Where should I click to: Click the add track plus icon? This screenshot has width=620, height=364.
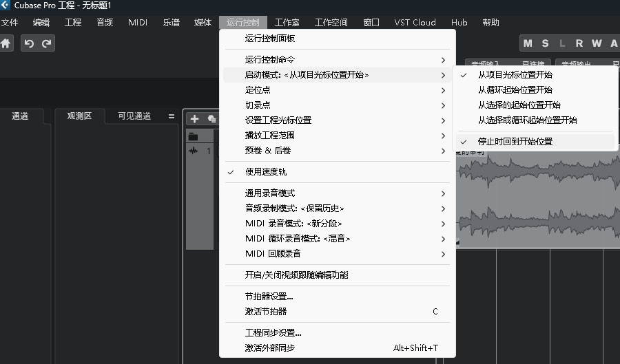click(194, 119)
